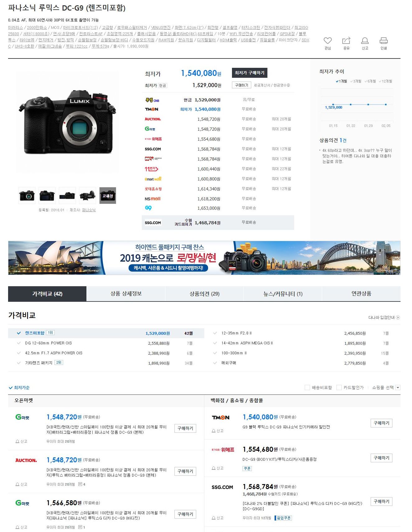Screen dimensions: 412x532
Task: Switch to the 가격비교 (42) tab
Action: [x=47, y=294]
